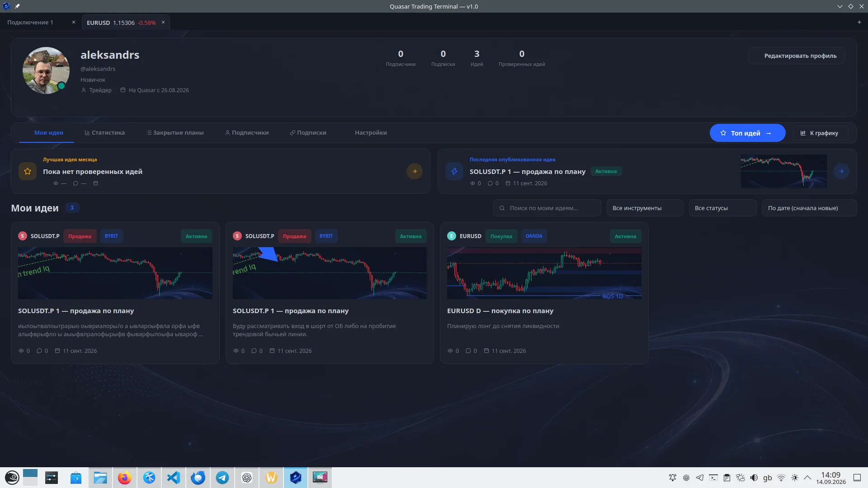868x488 pixels.
Task: Open the Подписки tab
Action: 308,133
